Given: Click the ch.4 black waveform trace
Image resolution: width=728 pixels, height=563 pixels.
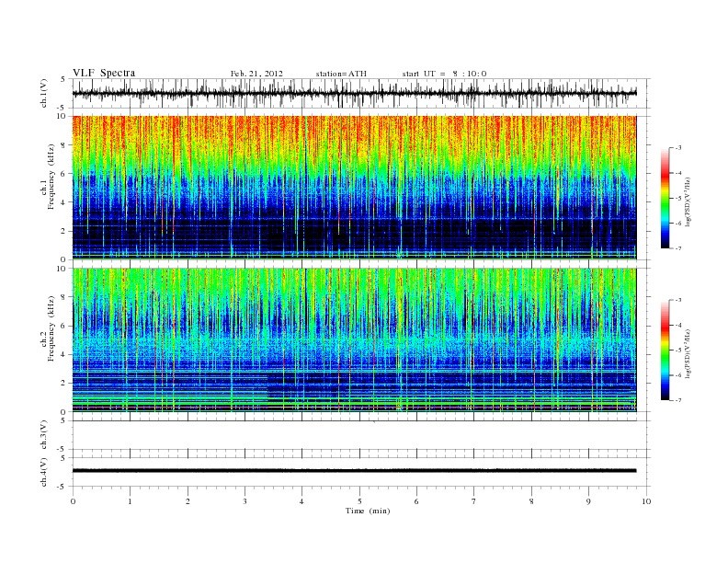Looking at the screenshot, I should [x=354, y=471].
